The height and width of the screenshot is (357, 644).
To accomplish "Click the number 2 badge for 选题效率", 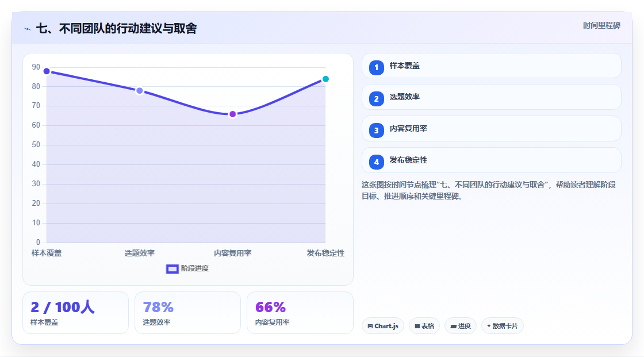I will [376, 99].
